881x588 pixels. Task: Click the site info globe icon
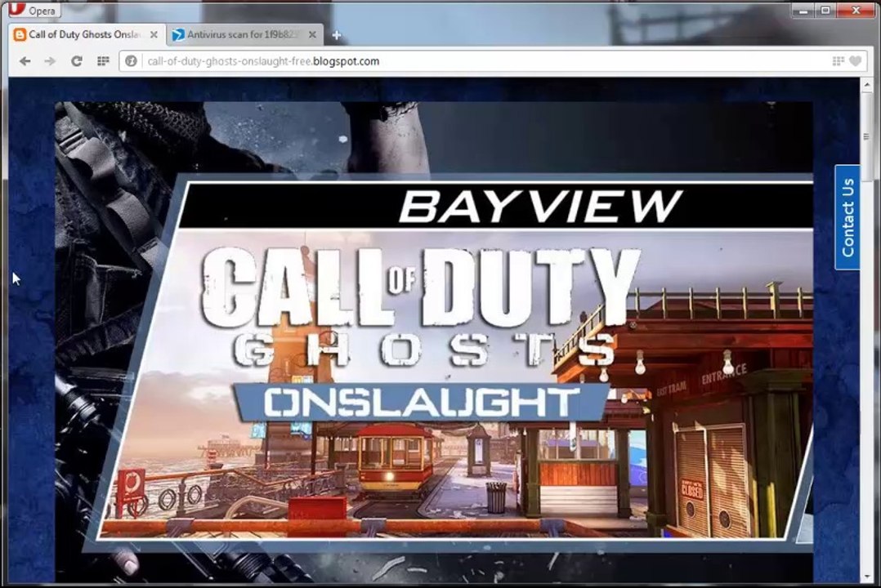pos(131,61)
